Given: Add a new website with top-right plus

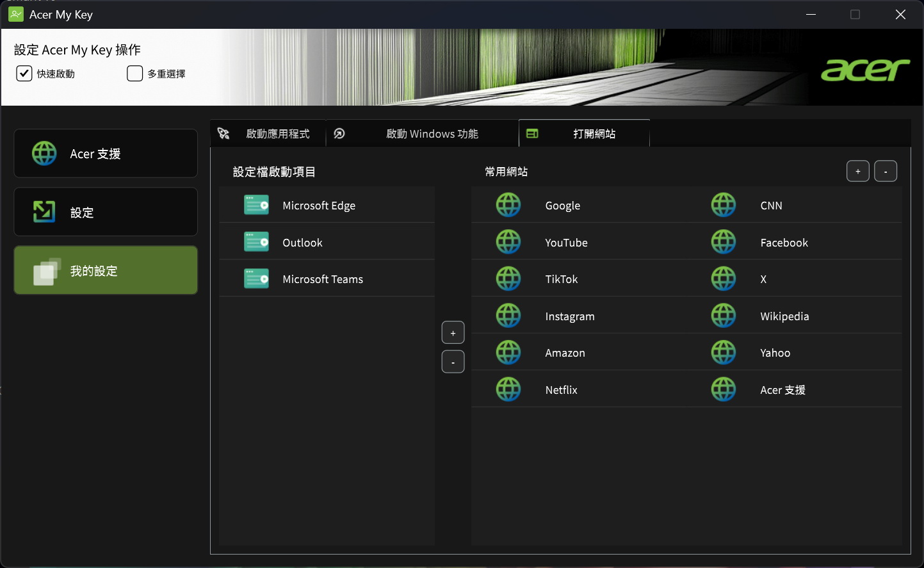Looking at the screenshot, I should [857, 172].
